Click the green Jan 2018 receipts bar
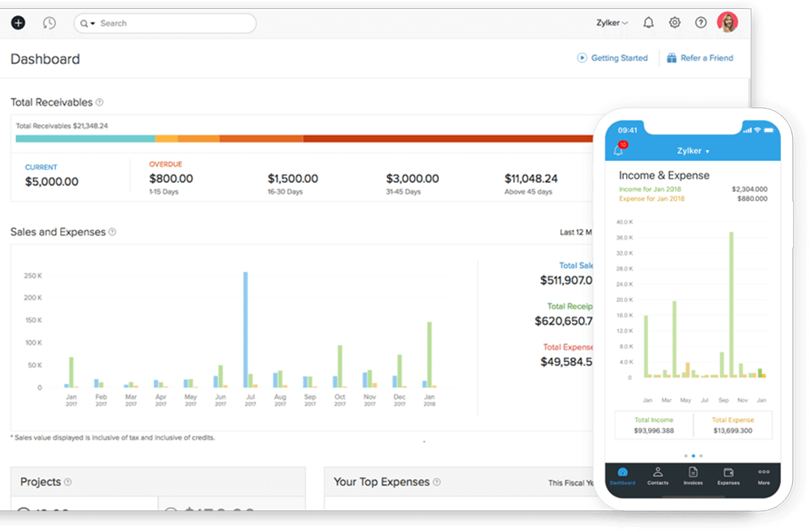The width and height of the screenshot is (810, 532). 429,355
